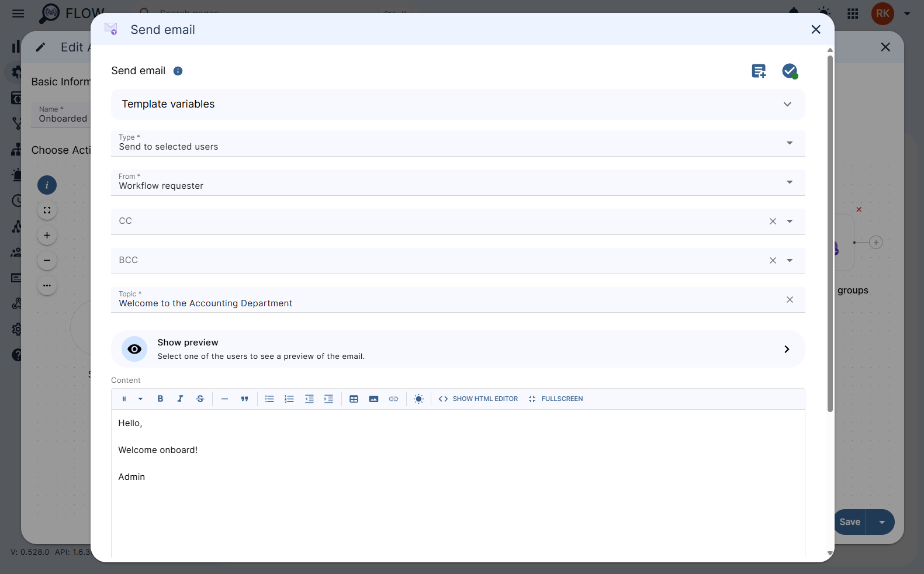Open the BCC dropdown arrow
The height and width of the screenshot is (574, 924).
pos(790,261)
